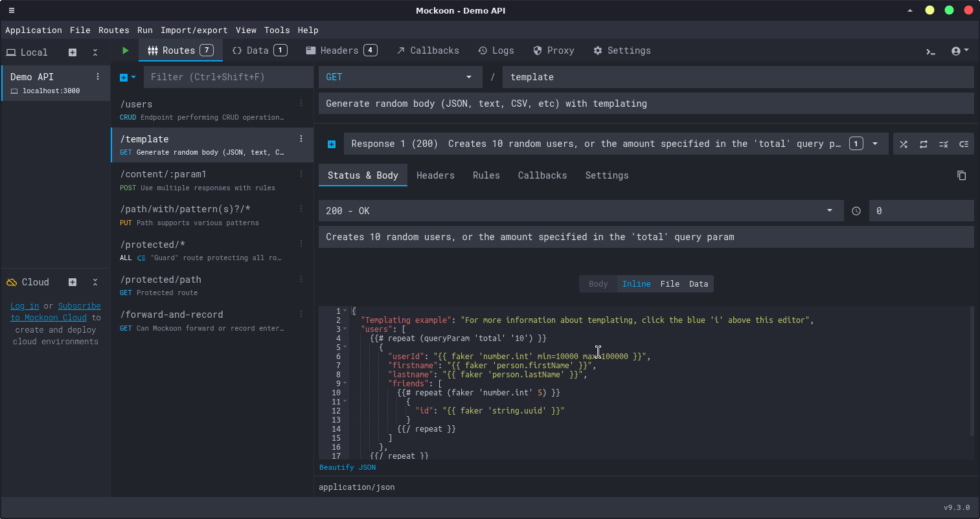Click the Beautify JSON link

coord(347,467)
